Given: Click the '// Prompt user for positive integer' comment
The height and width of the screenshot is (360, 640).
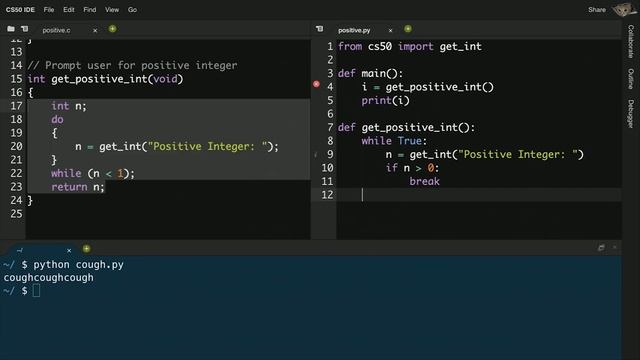Looking at the screenshot, I should click(132, 65).
